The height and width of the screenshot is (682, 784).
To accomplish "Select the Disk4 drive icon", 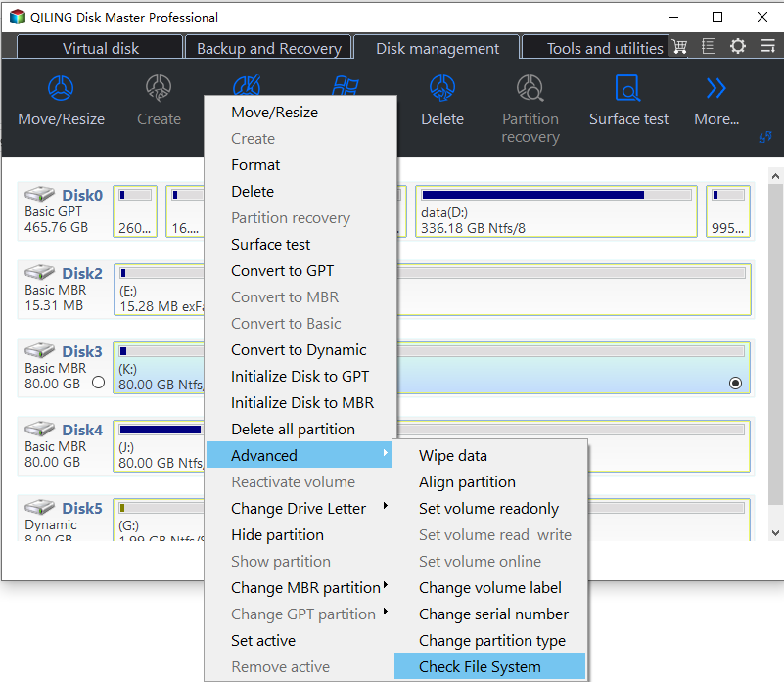I will tap(39, 429).
